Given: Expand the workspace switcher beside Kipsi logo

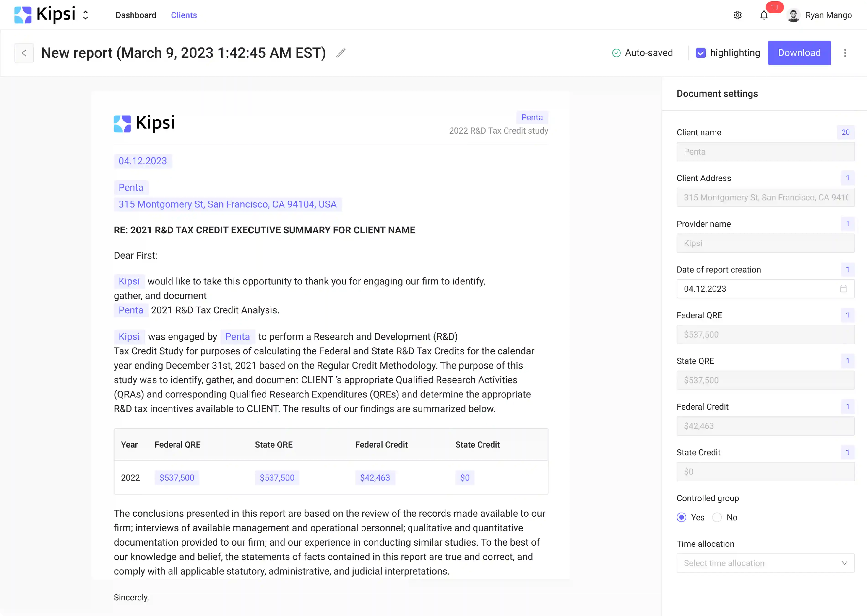Looking at the screenshot, I should [x=85, y=15].
